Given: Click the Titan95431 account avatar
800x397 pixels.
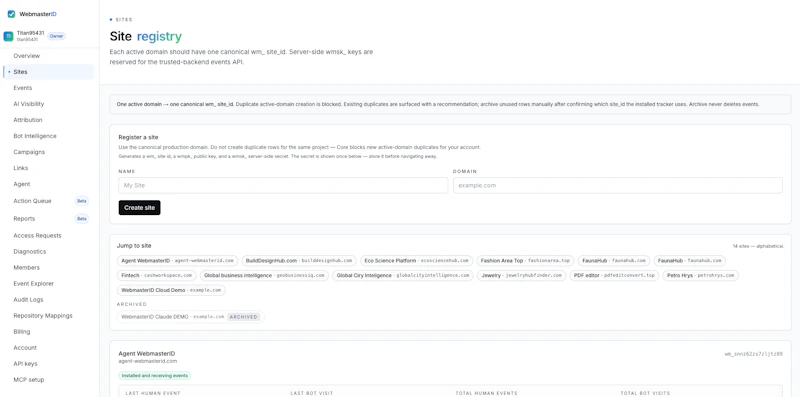Looking at the screenshot, I should point(9,36).
